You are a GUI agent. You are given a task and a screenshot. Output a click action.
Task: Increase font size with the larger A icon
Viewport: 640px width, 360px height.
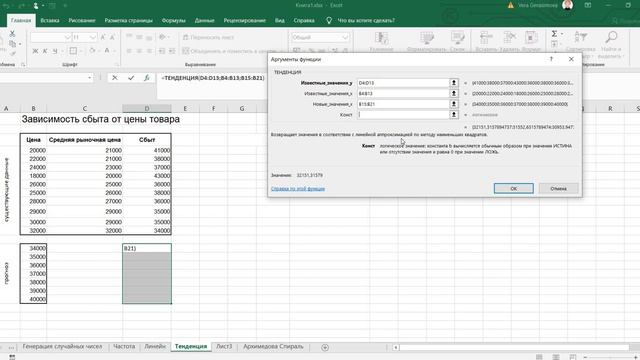click(103, 38)
